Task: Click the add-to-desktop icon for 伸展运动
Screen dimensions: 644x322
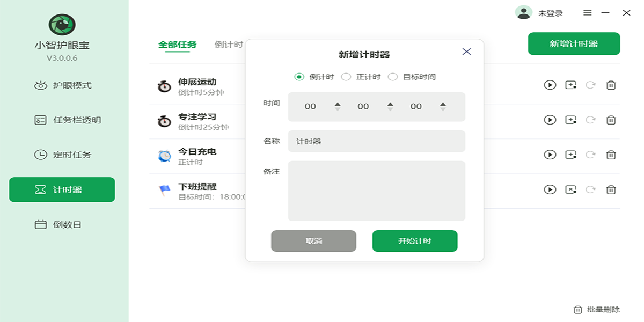Action: click(571, 85)
